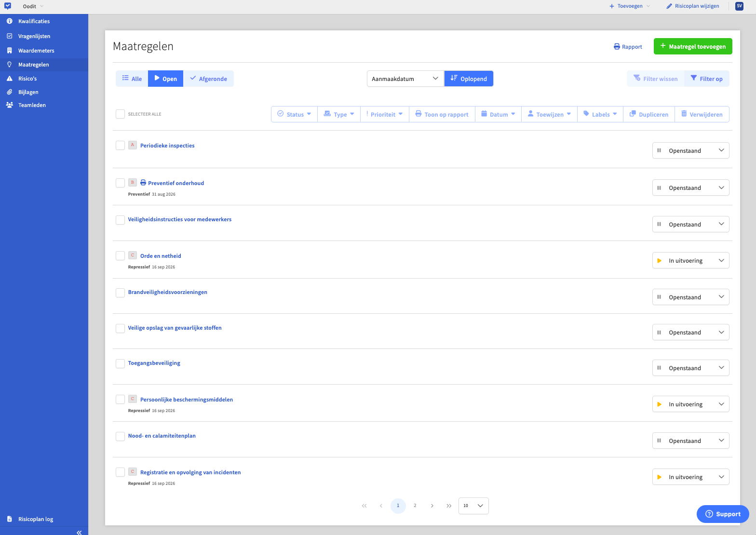The height and width of the screenshot is (535, 756).
Task: Click the SV user avatar
Action: (x=739, y=6)
